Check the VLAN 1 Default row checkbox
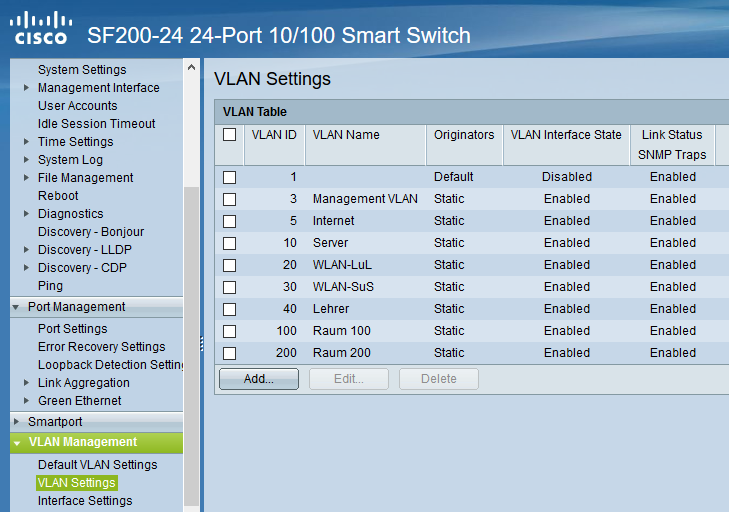 [229, 177]
